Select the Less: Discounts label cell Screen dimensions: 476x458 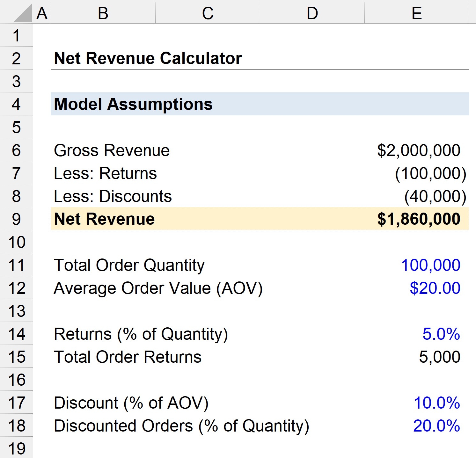(113, 196)
